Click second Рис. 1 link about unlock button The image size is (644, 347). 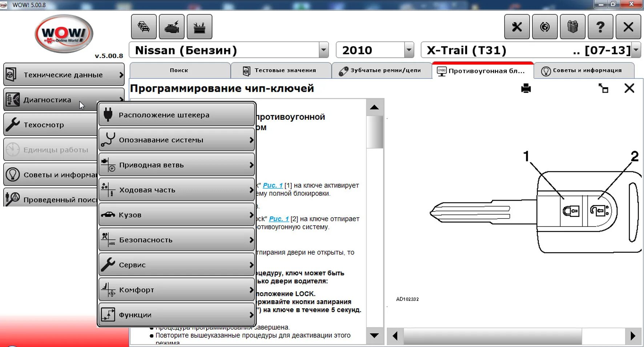[279, 219]
